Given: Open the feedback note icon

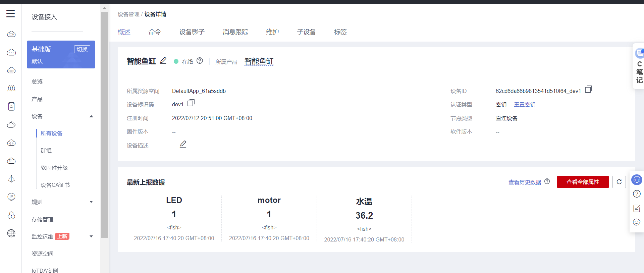Looking at the screenshot, I should click(637, 208).
